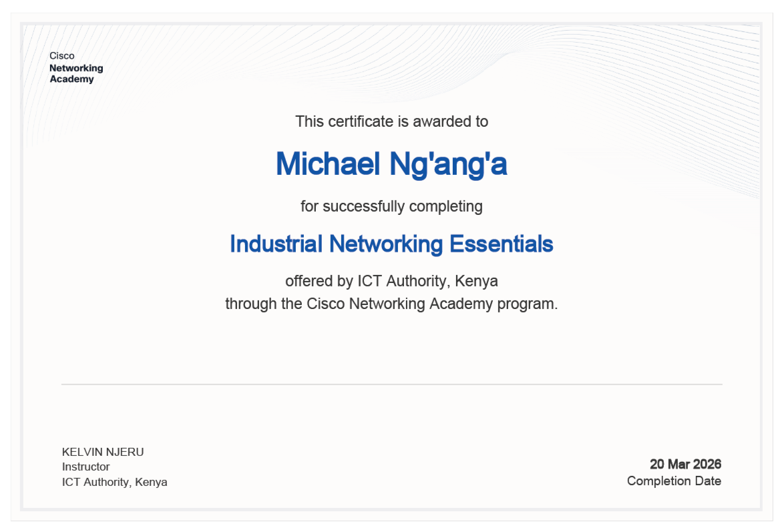This screenshot has width=782, height=532.
Task: Click instructor name KELVIN NJERU
Action: click(103, 452)
